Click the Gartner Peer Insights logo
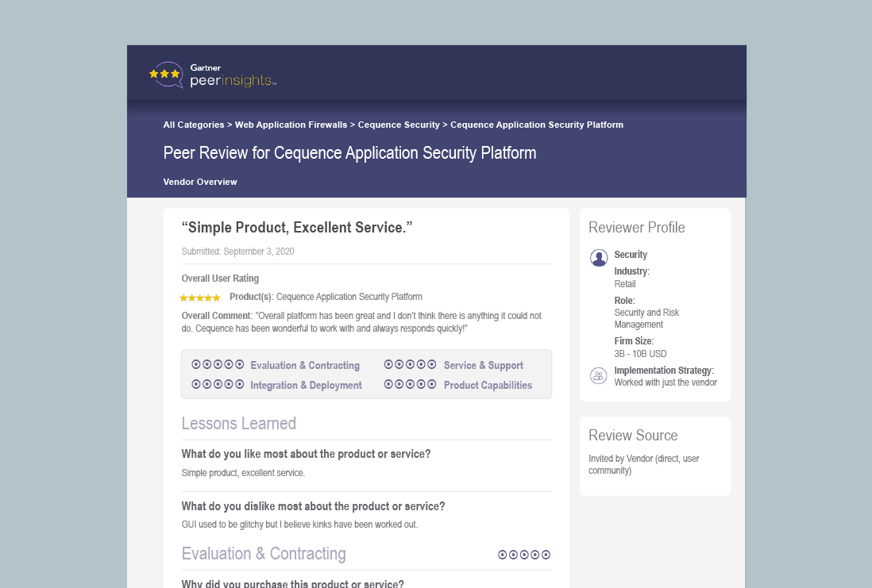 pyautogui.click(x=212, y=75)
